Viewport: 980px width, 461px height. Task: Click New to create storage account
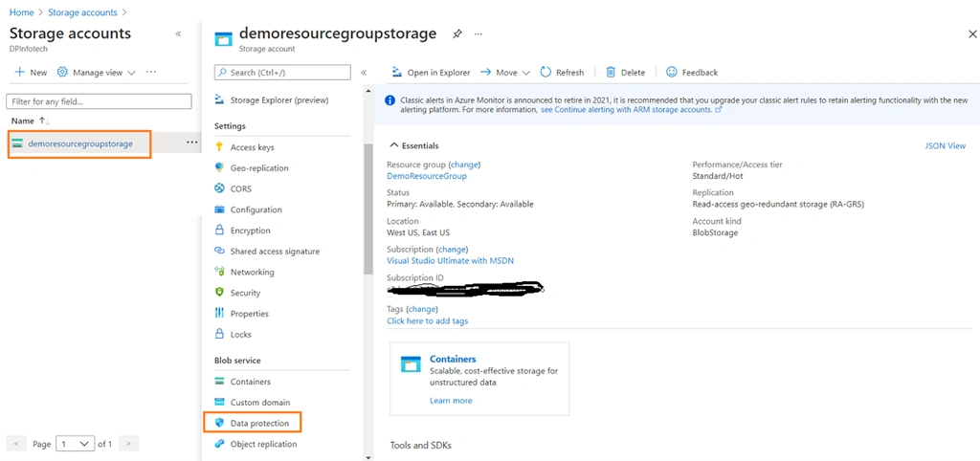tap(32, 73)
